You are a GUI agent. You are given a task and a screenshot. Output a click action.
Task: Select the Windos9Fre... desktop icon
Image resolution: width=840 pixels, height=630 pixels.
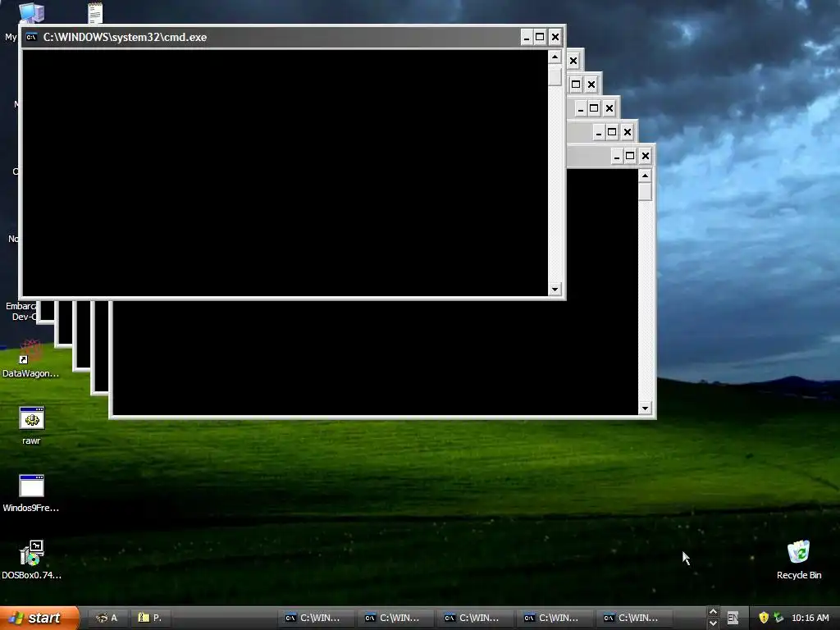(x=31, y=493)
